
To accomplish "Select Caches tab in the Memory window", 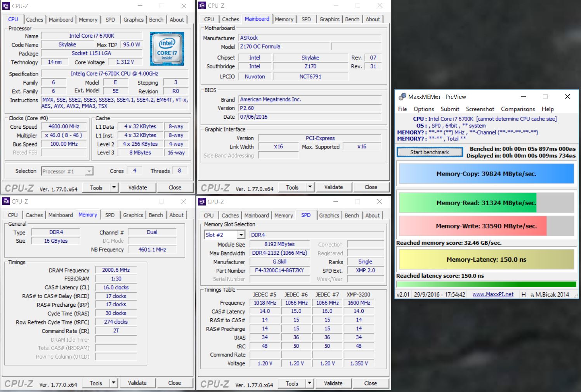I will 34,215.
